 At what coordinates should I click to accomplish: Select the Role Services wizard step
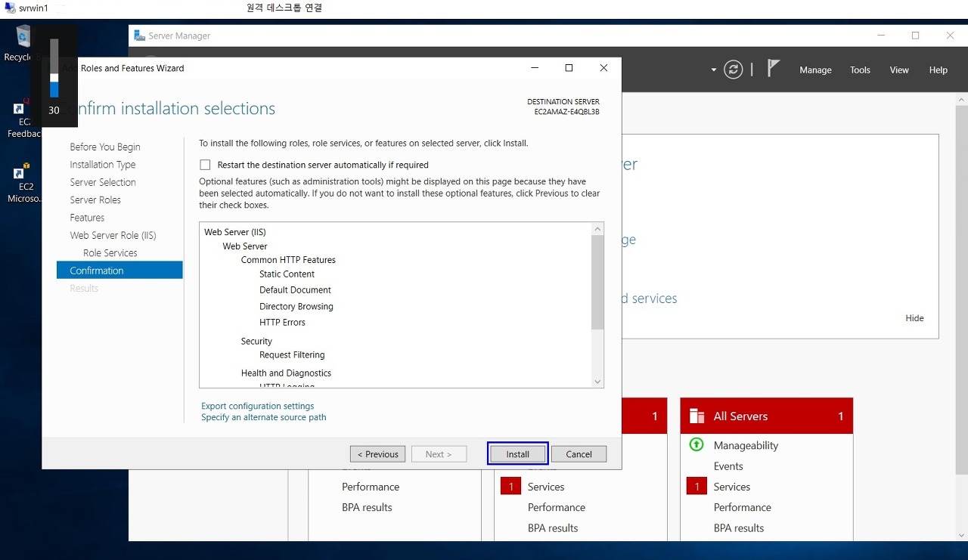110,253
